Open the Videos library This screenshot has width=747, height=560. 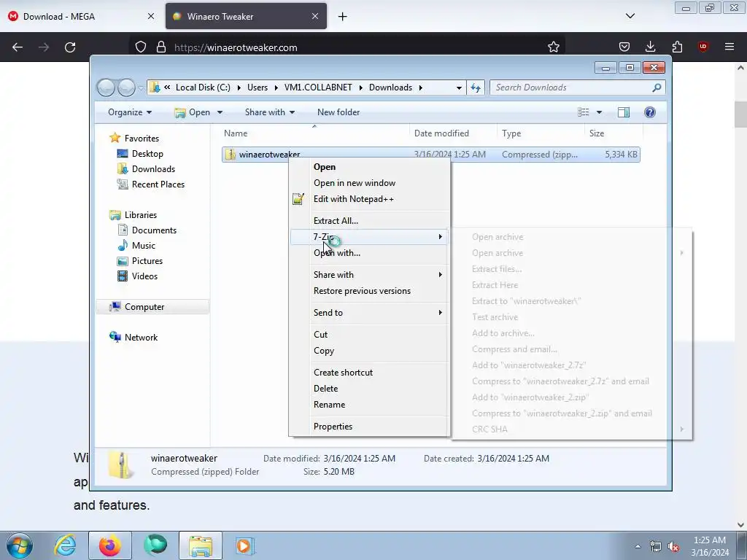144,276
